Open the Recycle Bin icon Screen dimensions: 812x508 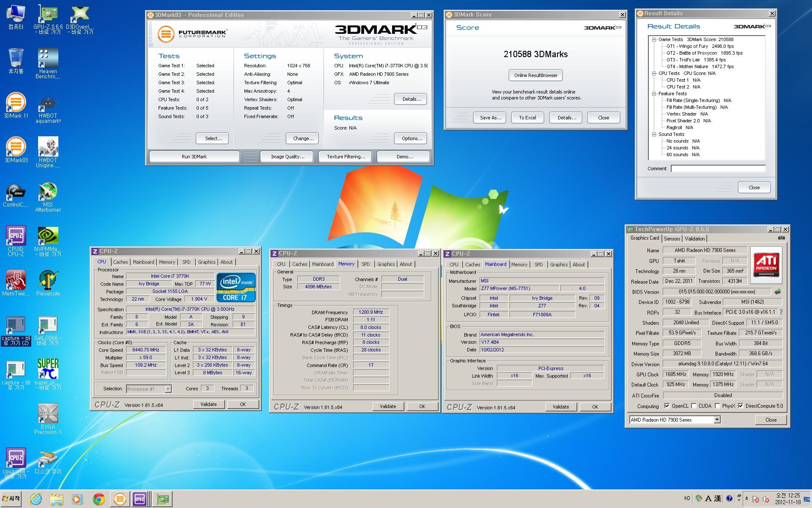coord(16,61)
